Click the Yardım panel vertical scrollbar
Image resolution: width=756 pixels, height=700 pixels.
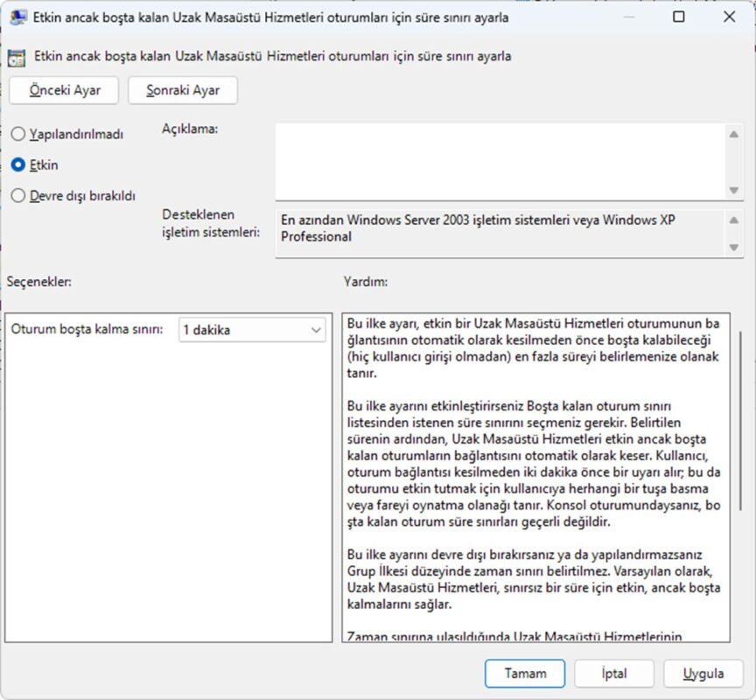click(x=740, y=420)
